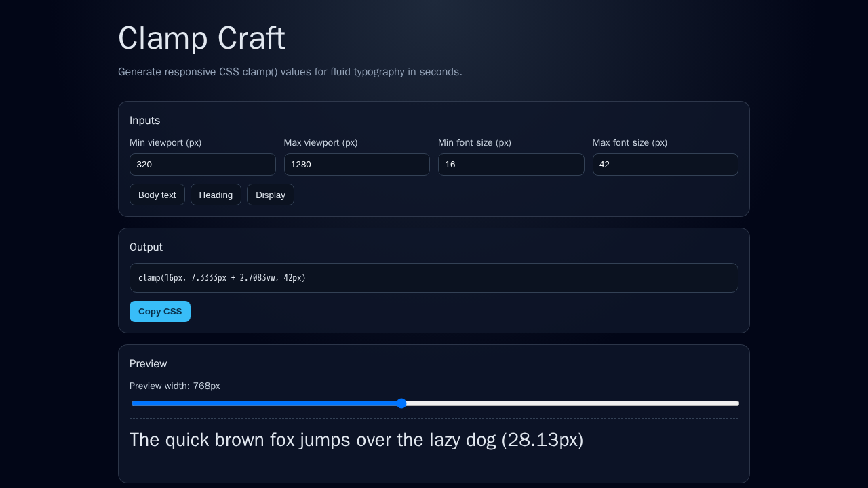Click the "Max font size (px)" label
The image size is (868, 488).
629,142
